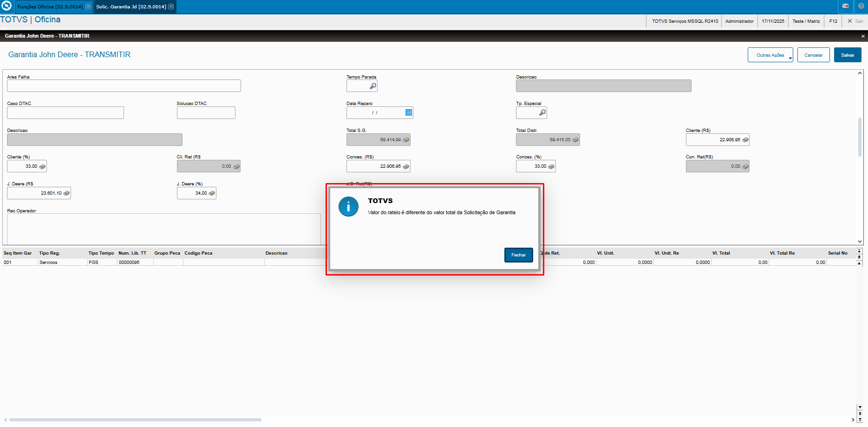This screenshot has height=427, width=868.
Task: Close the Garantia John Deere panel
Action: (863, 36)
